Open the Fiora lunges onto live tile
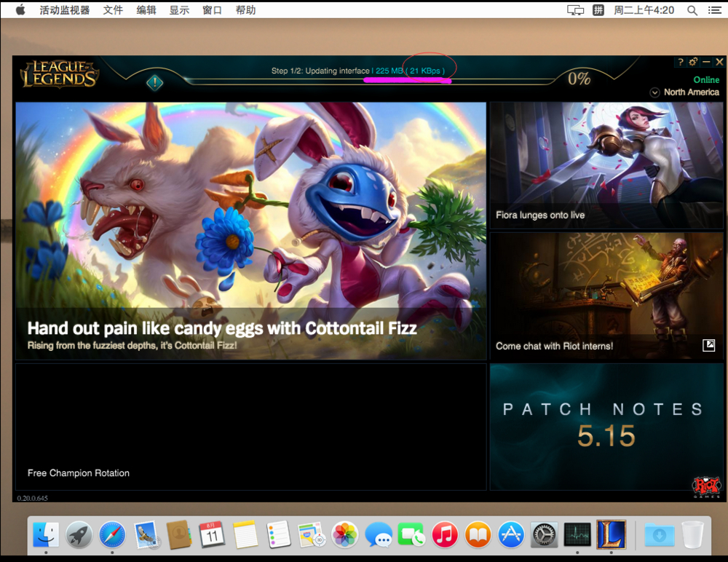 606,166
